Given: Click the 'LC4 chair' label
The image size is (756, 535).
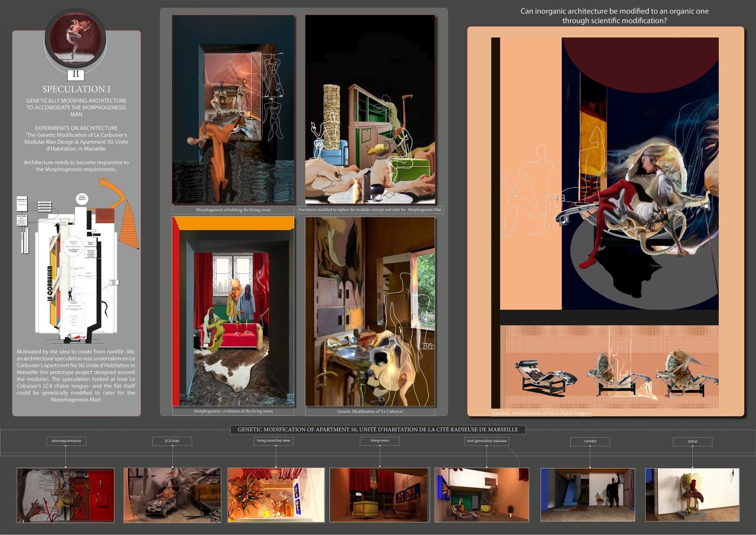Looking at the screenshot, I should point(172,441).
